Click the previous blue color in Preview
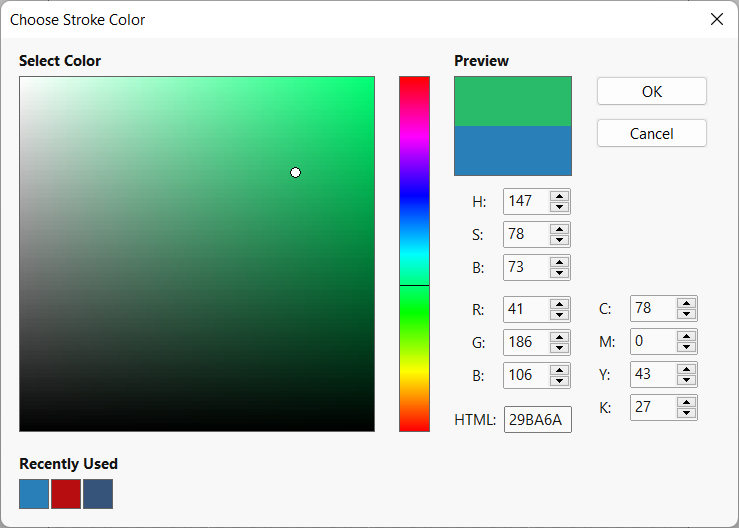Viewport: 739px width, 528px height. pos(513,151)
